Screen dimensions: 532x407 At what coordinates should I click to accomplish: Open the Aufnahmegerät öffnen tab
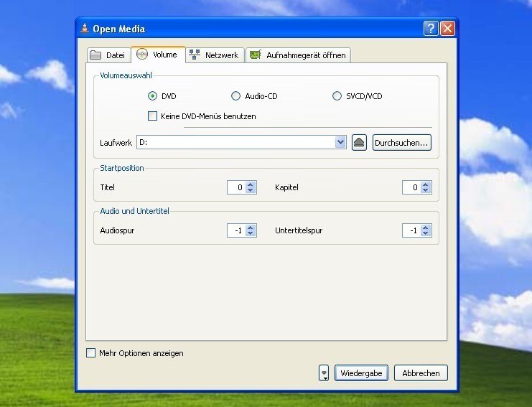[298, 55]
